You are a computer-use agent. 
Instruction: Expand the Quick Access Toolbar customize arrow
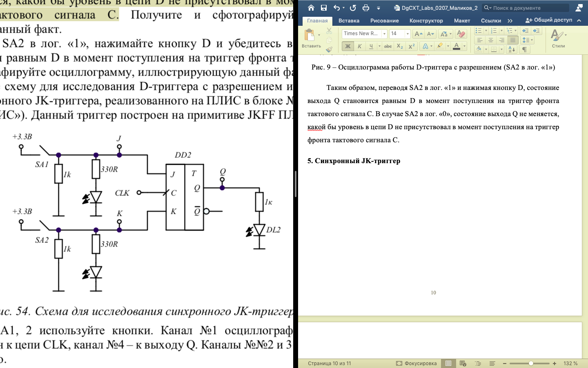(x=379, y=8)
